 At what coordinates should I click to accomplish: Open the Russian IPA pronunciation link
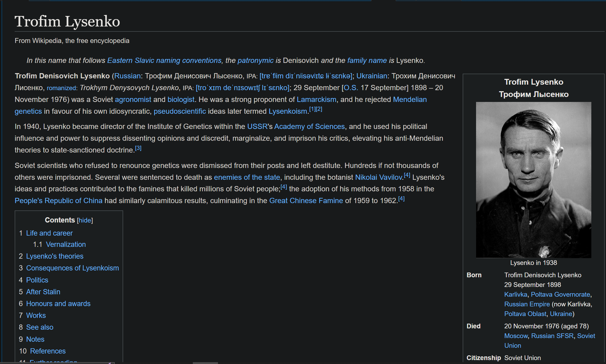coord(306,76)
